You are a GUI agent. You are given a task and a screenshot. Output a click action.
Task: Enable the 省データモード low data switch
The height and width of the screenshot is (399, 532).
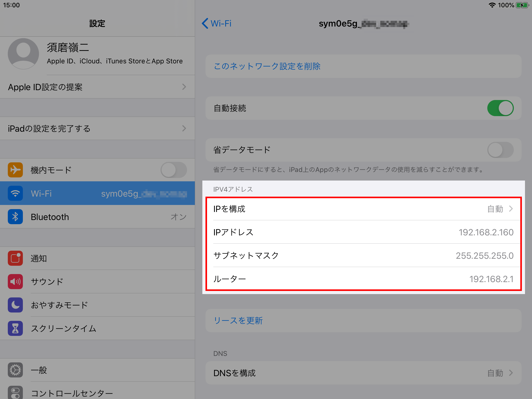[500, 150]
